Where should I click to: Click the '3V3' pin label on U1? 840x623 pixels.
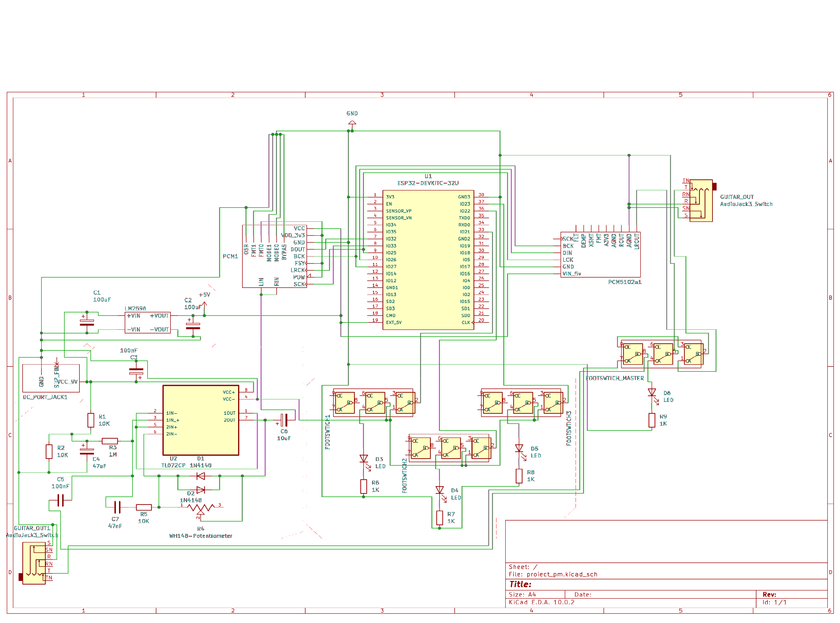coord(390,197)
